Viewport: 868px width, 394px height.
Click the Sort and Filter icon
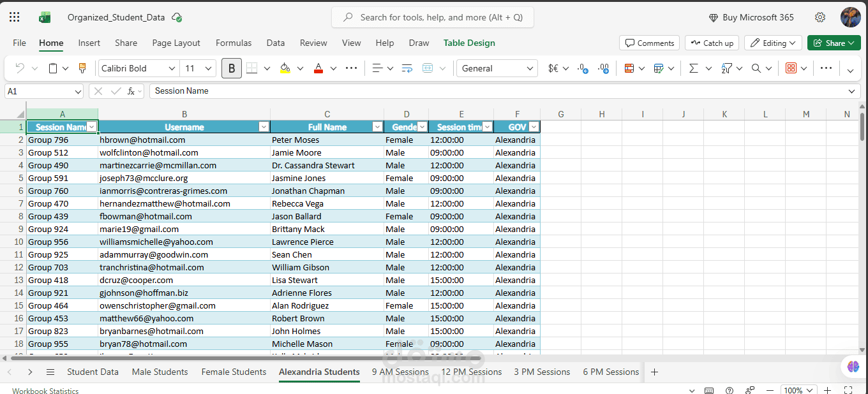point(726,68)
